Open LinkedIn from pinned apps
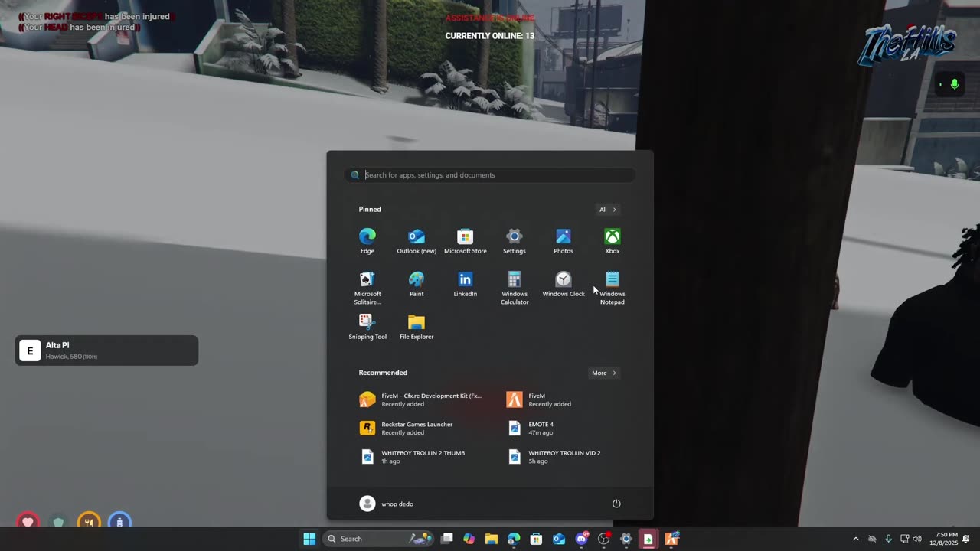This screenshot has width=980, height=551. click(x=465, y=283)
